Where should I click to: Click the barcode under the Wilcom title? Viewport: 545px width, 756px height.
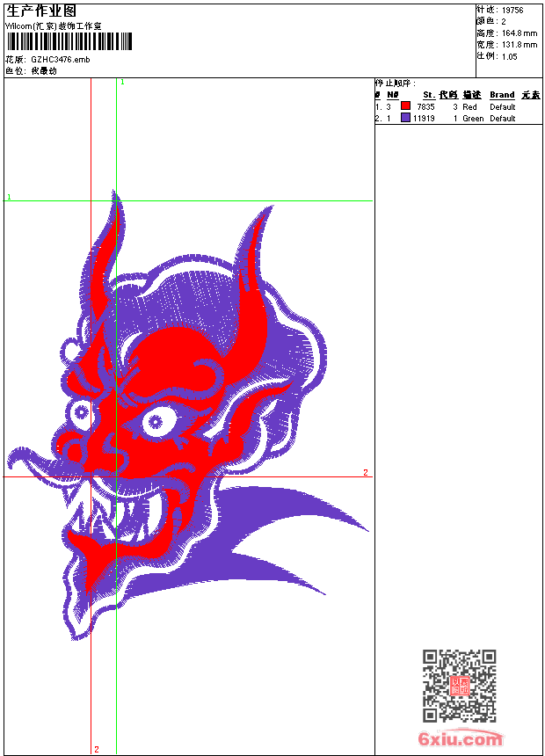[x=69, y=41]
